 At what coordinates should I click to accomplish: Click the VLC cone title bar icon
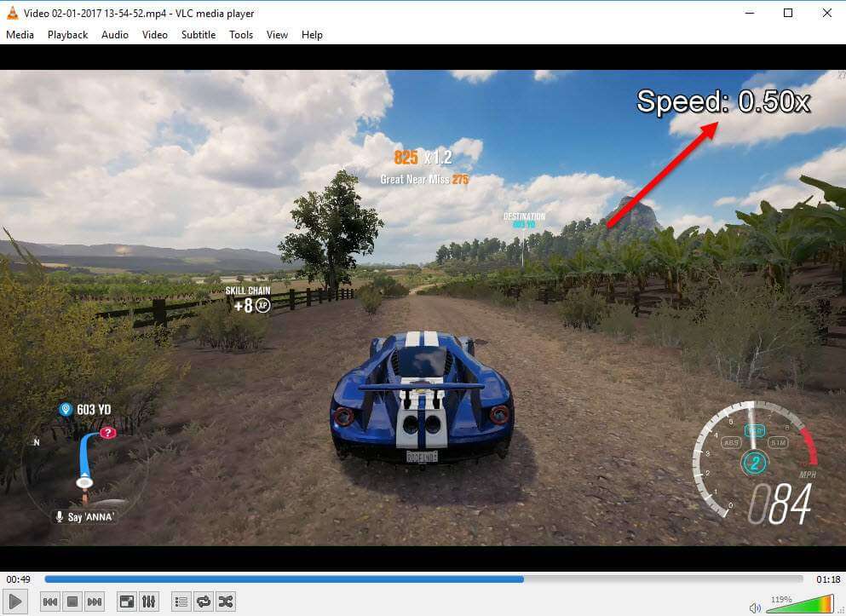click(12, 13)
